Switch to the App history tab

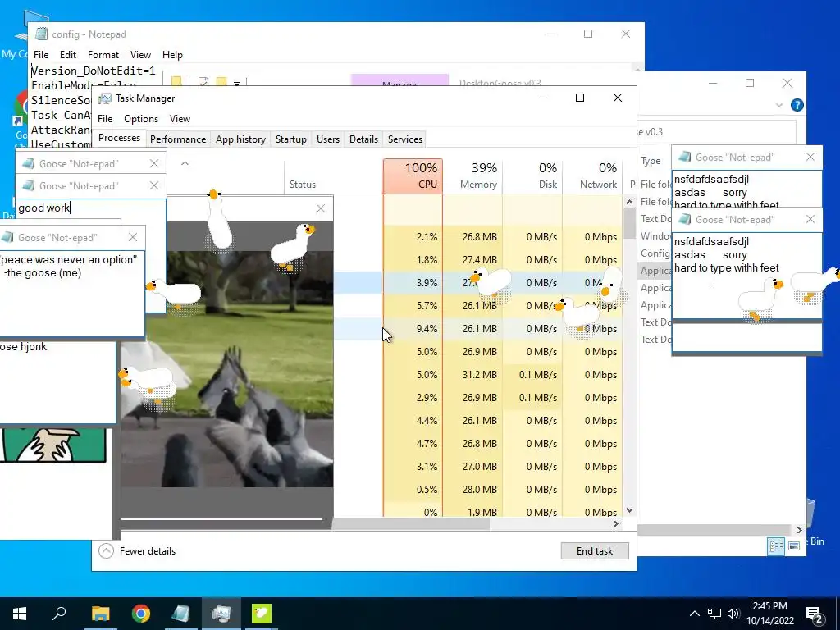(240, 139)
